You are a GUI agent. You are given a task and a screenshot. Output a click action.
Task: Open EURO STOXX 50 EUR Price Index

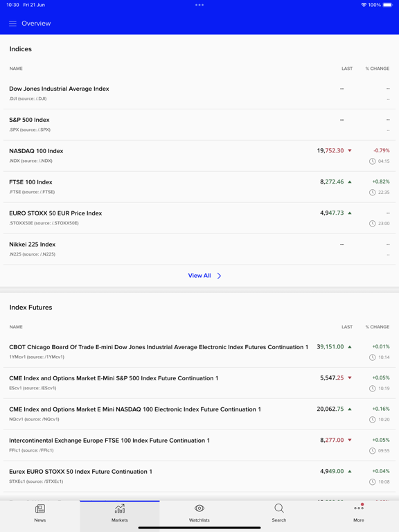[x=199, y=218]
